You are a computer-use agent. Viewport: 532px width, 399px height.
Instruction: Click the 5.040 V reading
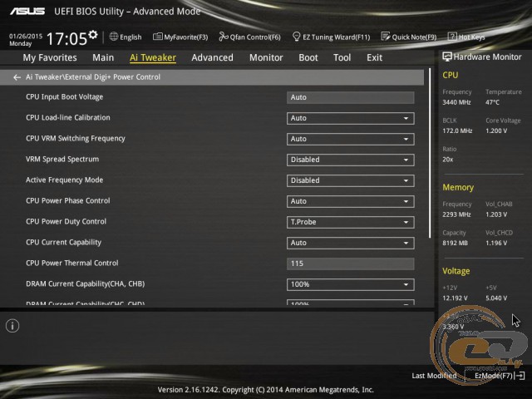tap(496, 298)
